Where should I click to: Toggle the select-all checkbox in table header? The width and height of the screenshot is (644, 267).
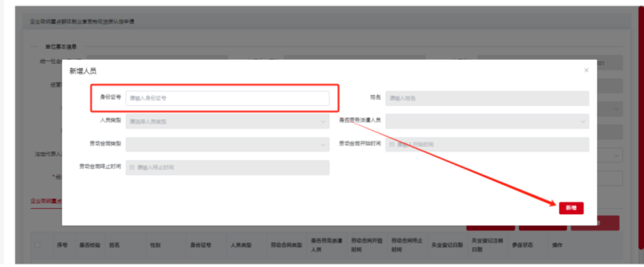(37, 245)
